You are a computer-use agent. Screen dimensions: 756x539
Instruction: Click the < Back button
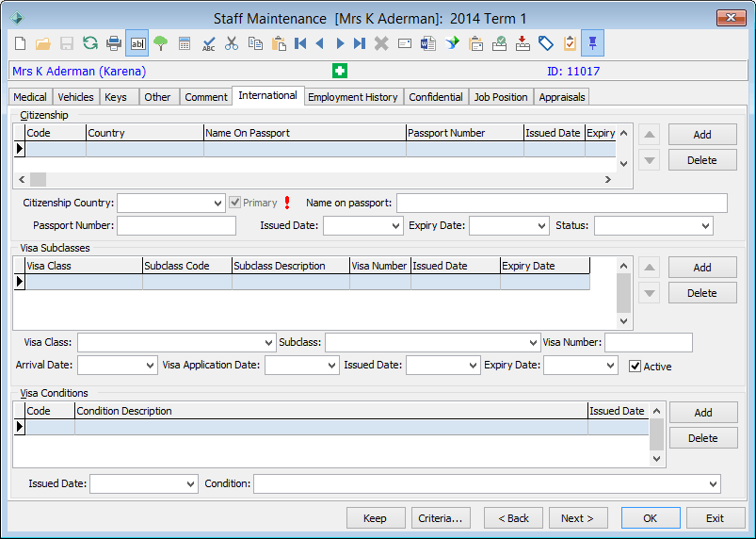coord(513,518)
